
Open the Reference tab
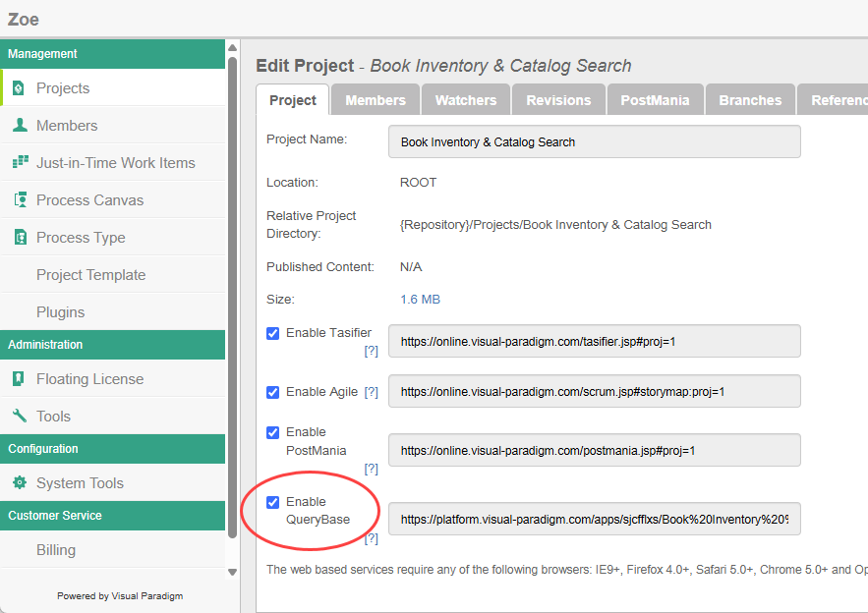(833, 100)
